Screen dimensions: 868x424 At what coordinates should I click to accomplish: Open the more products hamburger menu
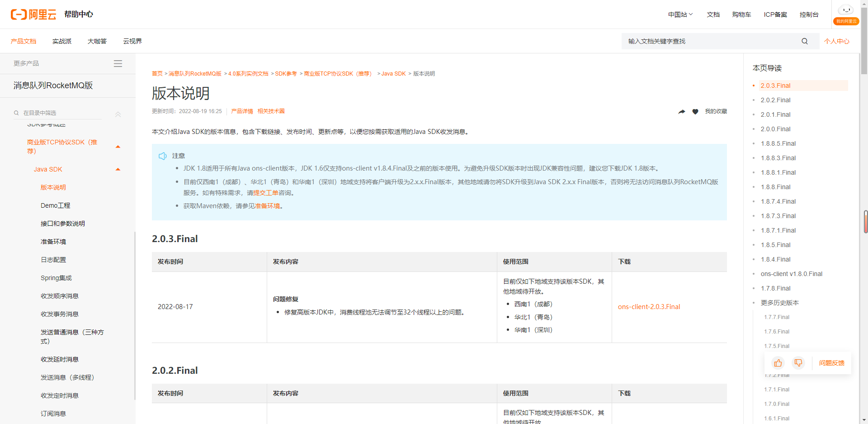pos(118,64)
